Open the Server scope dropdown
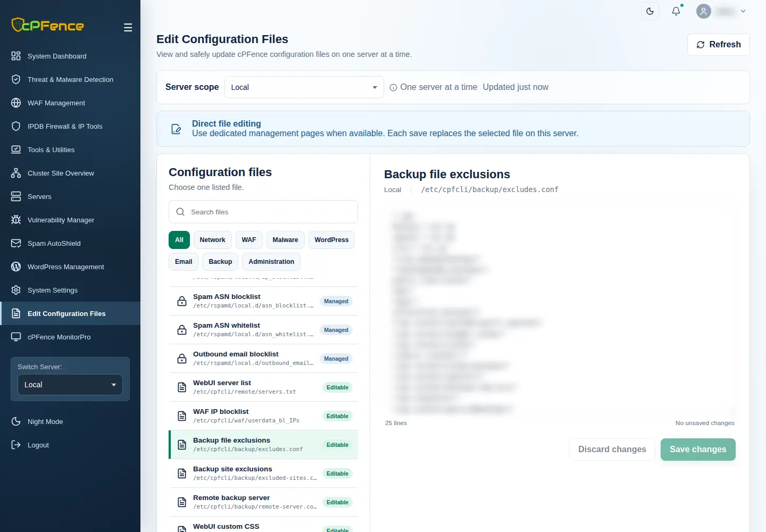This screenshot has height=532, width=766. [x=304, y=87]
